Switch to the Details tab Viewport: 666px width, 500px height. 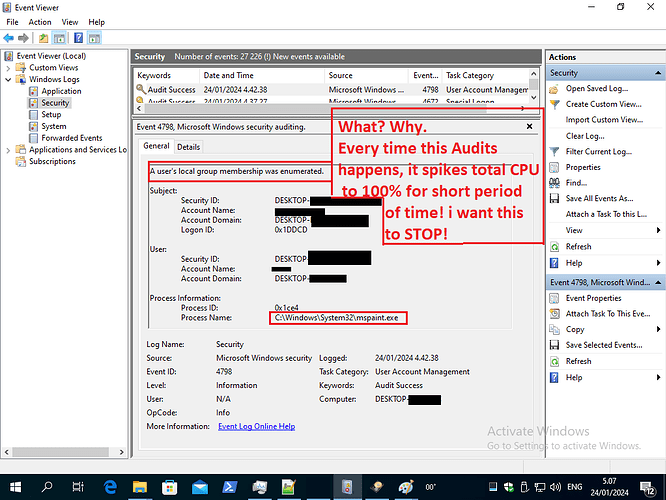point(188,147)
